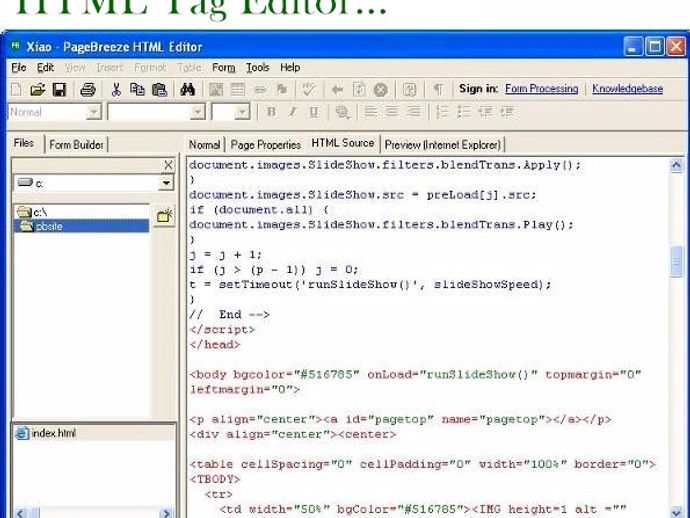Image resolution: width=690 pixels, height=518 pixels.
Task: Open the Form menu
Action: 224,67
